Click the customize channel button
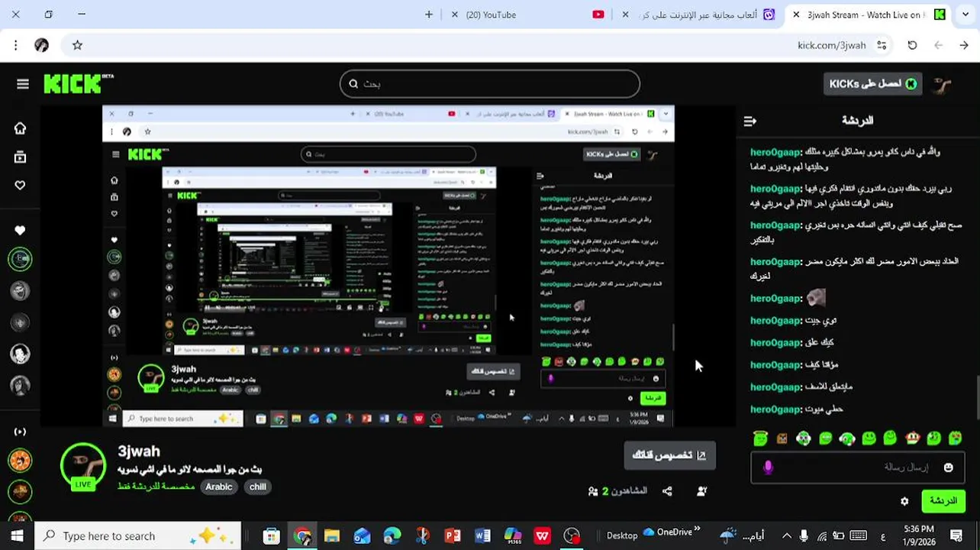 pos(669,455)
